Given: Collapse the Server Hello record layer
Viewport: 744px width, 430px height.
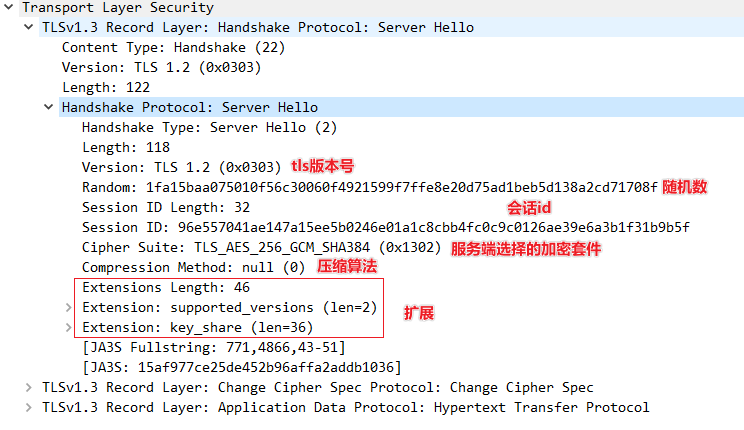Looking at the screenshot, I should 28,27.
